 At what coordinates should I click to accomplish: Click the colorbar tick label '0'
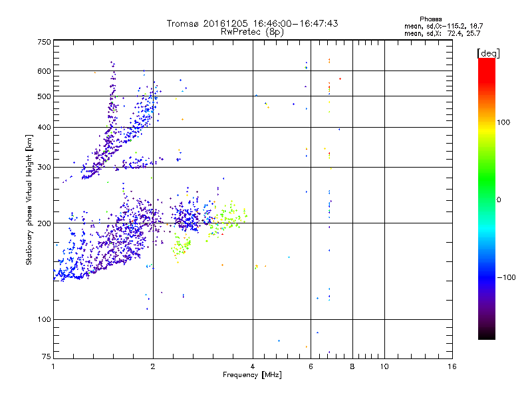499,199
